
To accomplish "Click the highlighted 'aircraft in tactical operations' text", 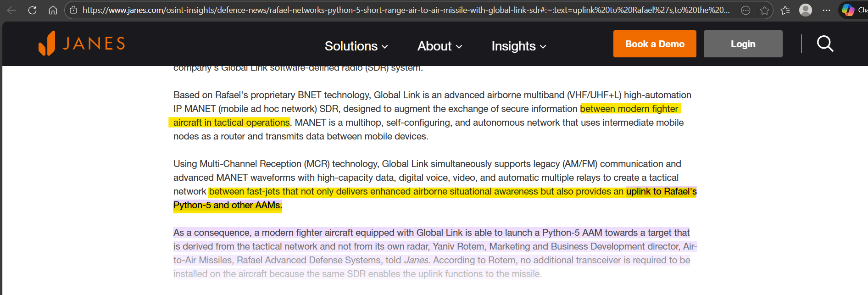I will pyautogui.click(x=231, y=123).
